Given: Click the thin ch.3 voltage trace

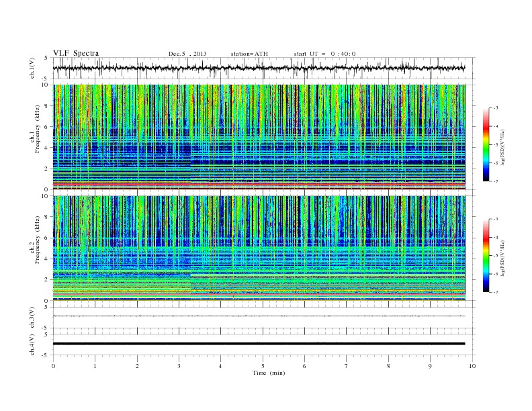Looking at the screenshot, I should tap(259, 316).
